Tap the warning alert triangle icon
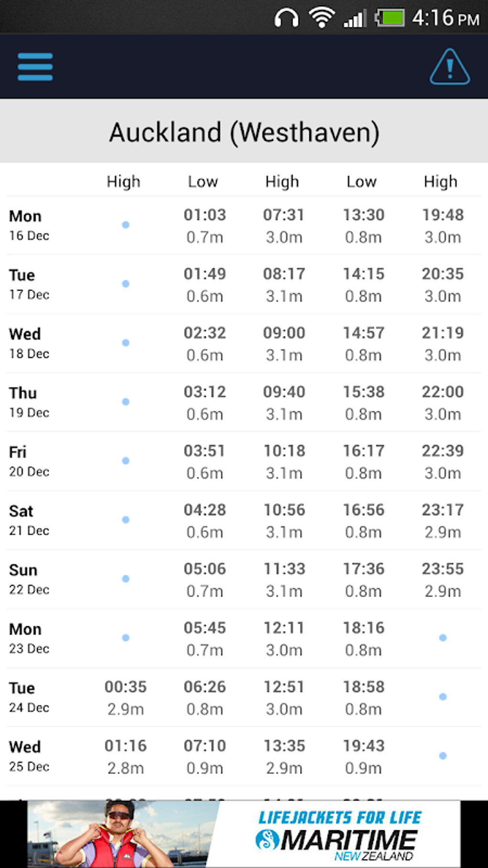Image resolution: width=488 pixels, height=868 pixels. point(450,67)
